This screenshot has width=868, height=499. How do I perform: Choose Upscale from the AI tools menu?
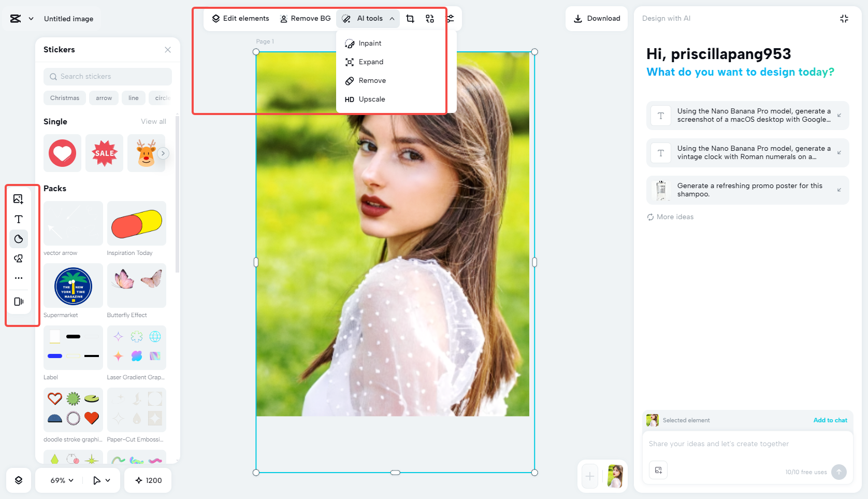(x=372, y=99)
